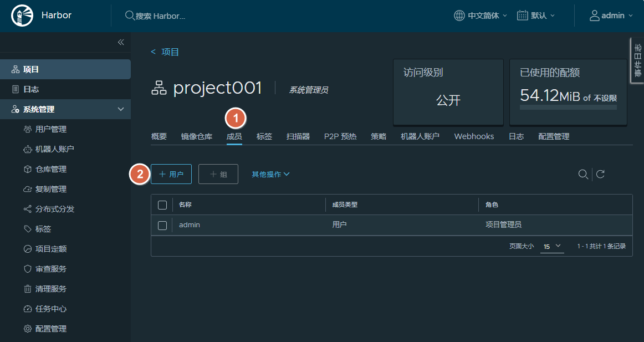Click the 任务中心 gauge icon
The height and width of the screenshot is (342, 644).
pyautogui.click(x=28, y=309)
